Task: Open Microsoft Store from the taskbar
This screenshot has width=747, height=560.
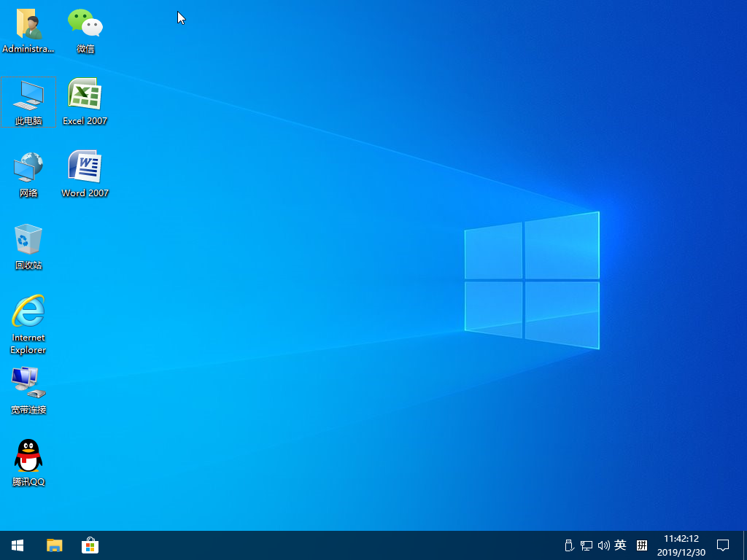Action: (x=90, y=545)
